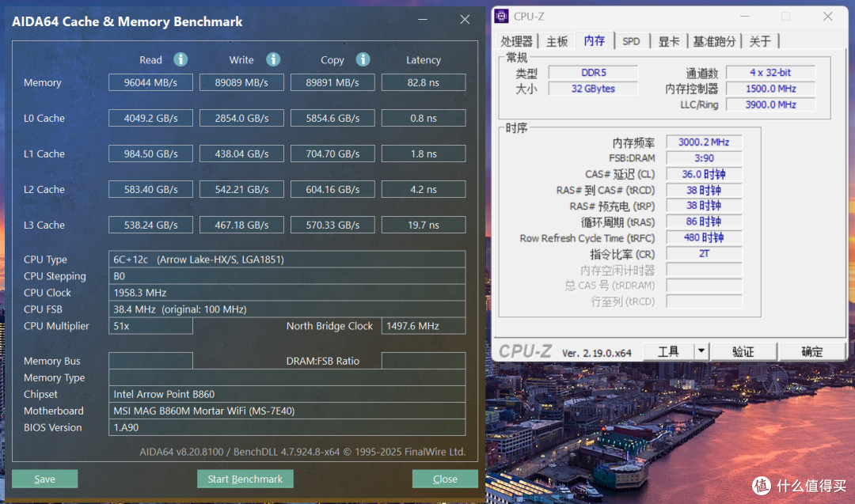Click the CPU Clock field 1958.3 MHz
The width and height of the screenshot is (855, 504).
287,293
